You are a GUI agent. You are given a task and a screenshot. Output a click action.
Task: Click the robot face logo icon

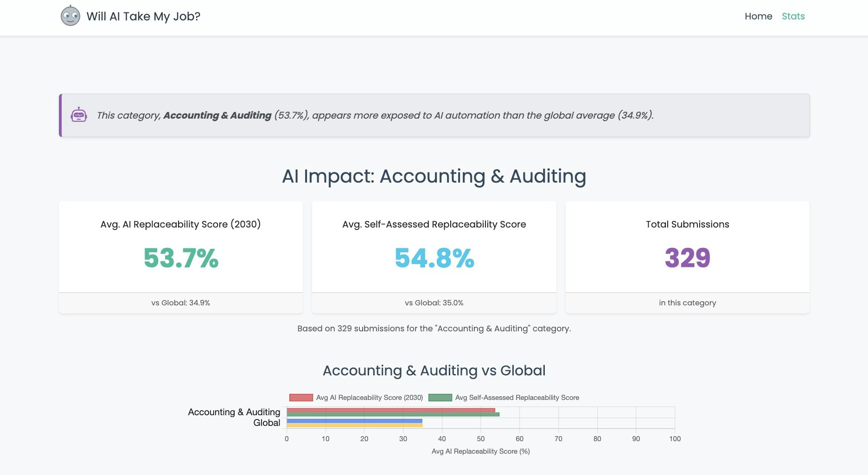pos(70,16)
